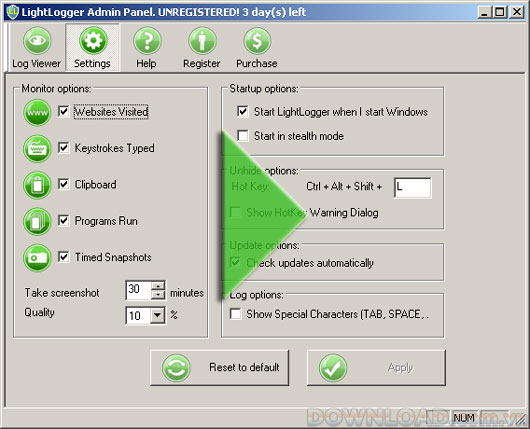Viewport: 530px width, 429px height.
Task: Maximize the LightLogger Admin Panel window
Action: pyautogui.click(x=500, y=13)
